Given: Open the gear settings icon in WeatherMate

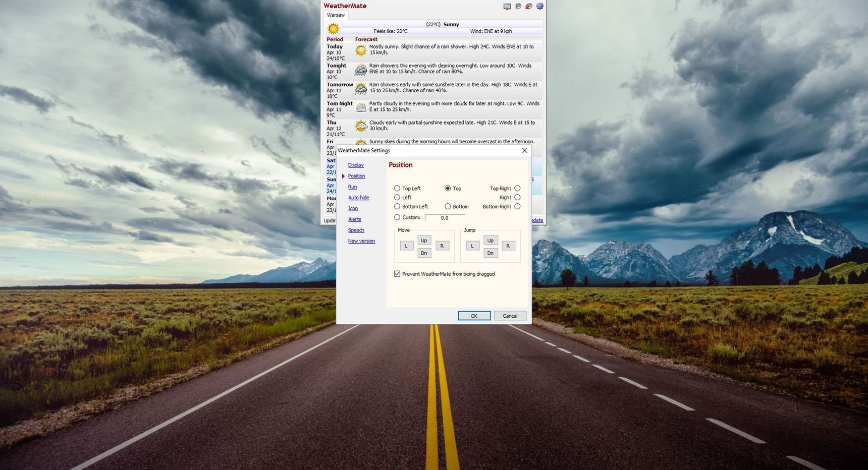Looking at the screenshot, I should [539, 6].
